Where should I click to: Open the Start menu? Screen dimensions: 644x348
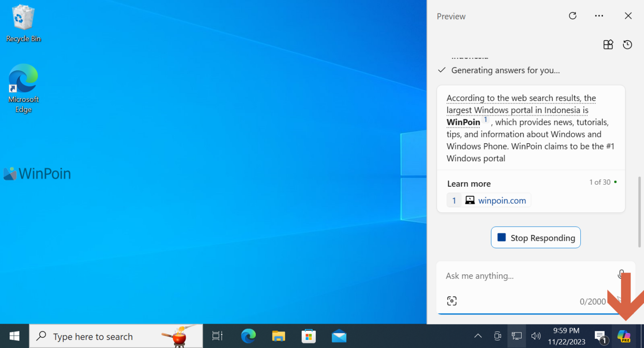point(14,336)
